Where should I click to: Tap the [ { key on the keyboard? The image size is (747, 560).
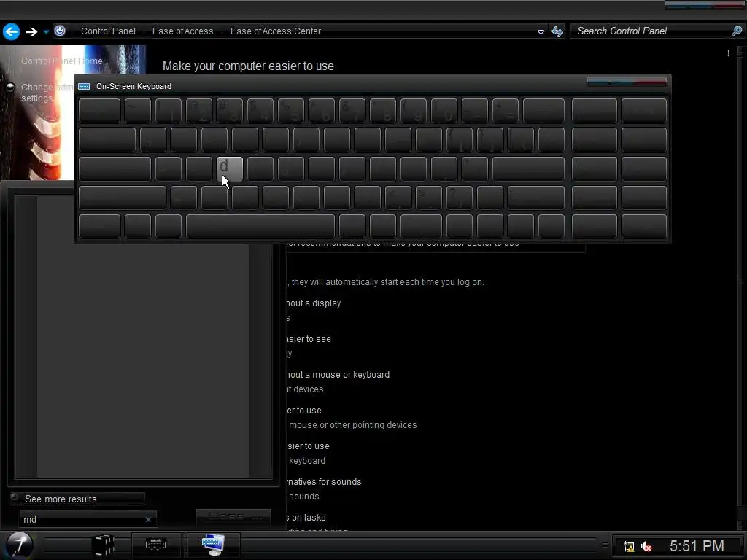pos(460,140)
